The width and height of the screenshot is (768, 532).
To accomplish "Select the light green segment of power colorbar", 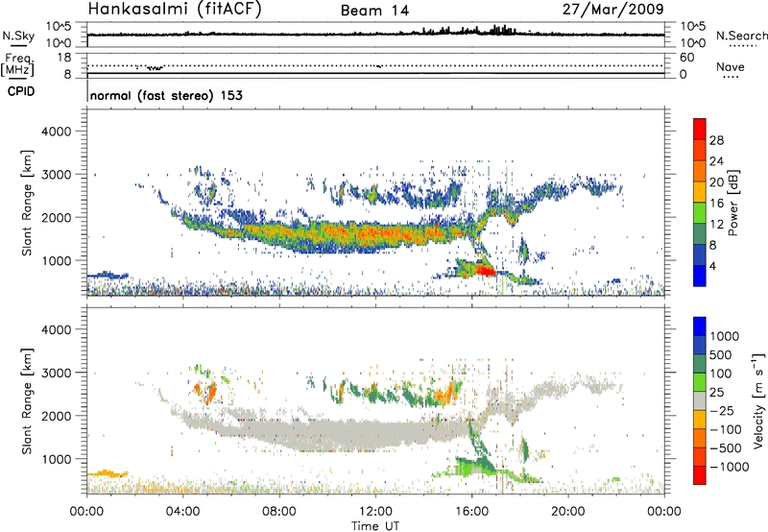I will 700,212.
